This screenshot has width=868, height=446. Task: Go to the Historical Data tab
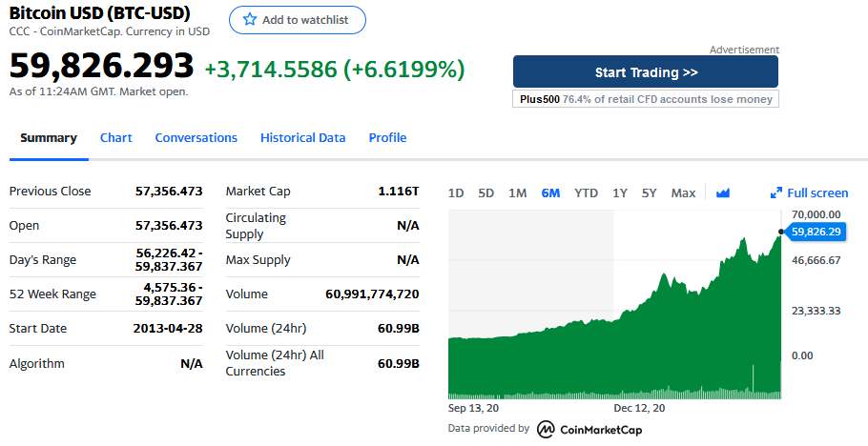[x=302, y=138]
